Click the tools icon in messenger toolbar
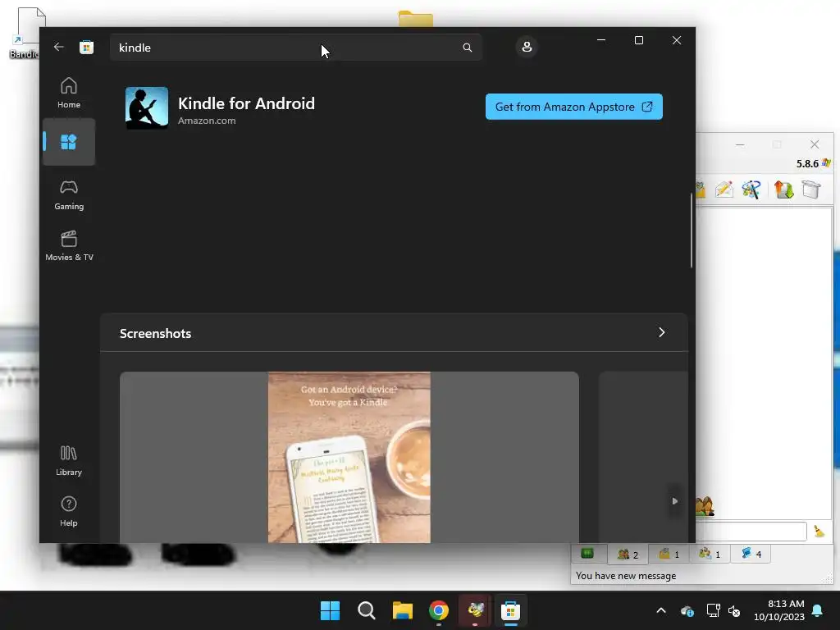Image resolution: width=840 pixels, height=630 pixels. point(751,189)
